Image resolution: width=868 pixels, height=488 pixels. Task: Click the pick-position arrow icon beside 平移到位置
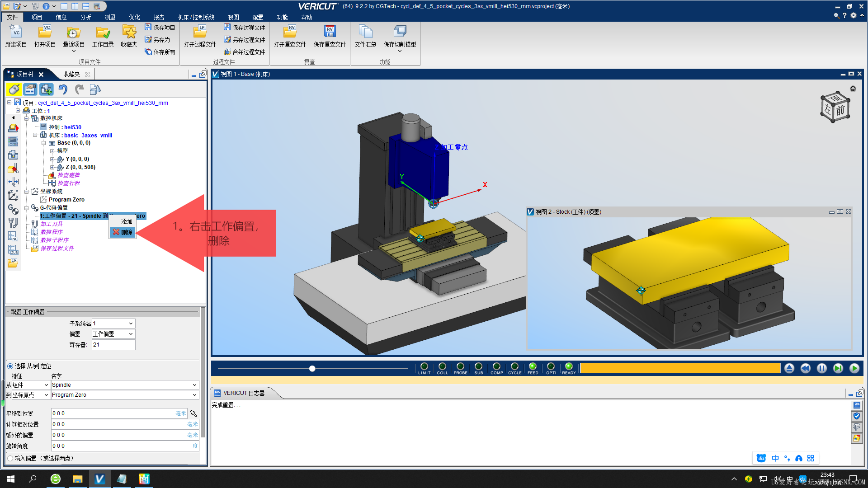(x=193, y=413)
